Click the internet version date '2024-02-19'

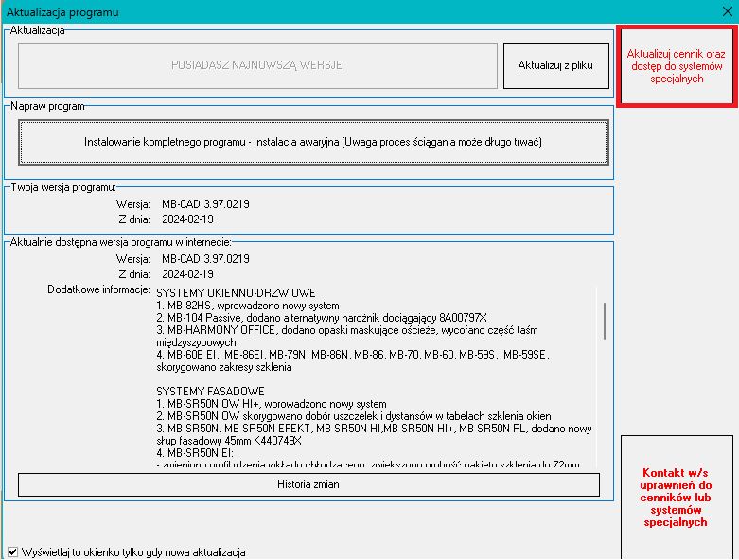pyautogui.click(x=187, y=273)
